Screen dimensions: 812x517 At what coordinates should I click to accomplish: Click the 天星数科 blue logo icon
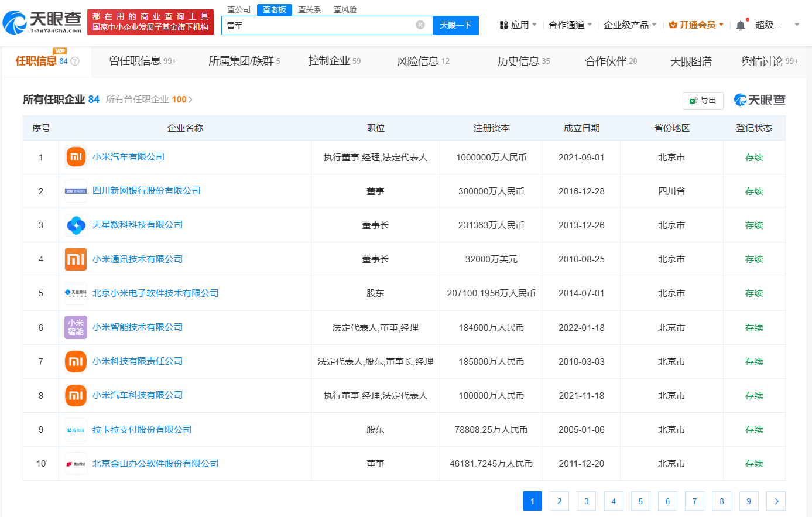point(76,225)
